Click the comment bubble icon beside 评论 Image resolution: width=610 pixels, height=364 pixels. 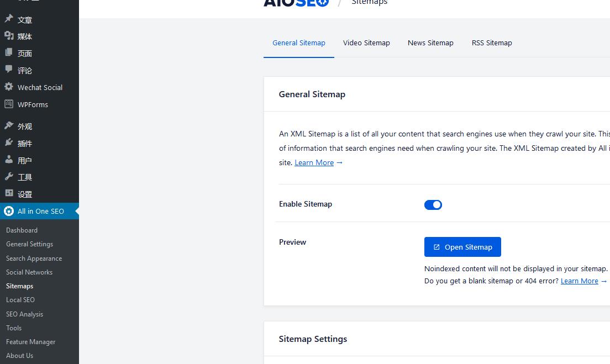click(x=8, y=69)
